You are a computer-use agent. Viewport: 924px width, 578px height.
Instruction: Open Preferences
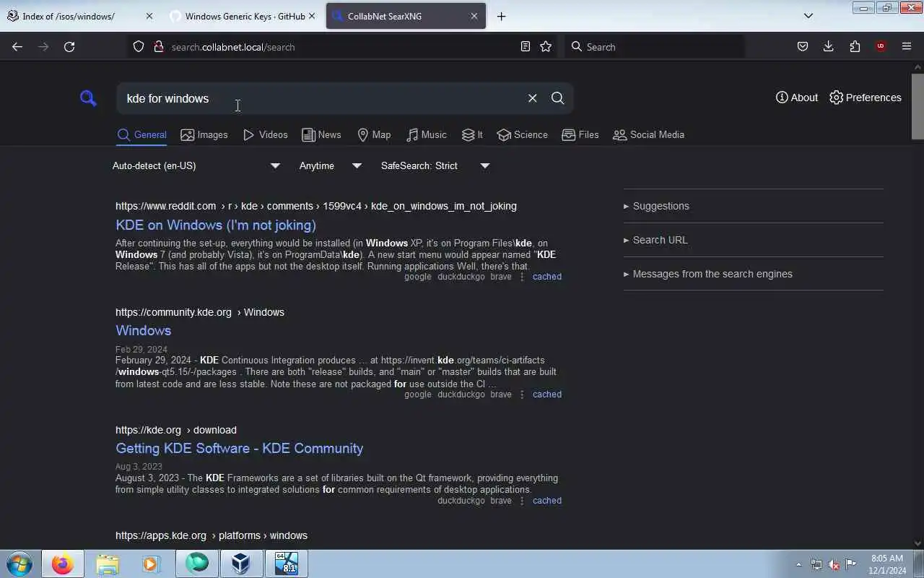tap(866, 98)
